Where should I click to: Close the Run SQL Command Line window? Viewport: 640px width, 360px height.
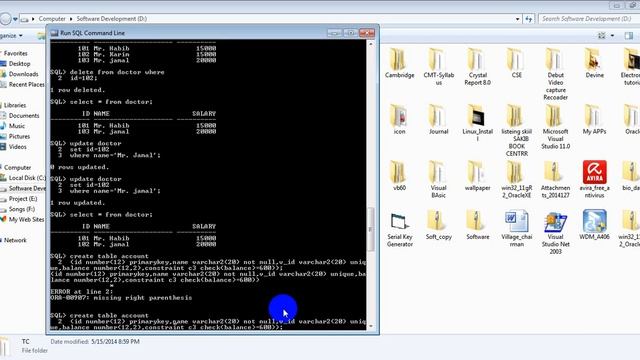point(367,33)
